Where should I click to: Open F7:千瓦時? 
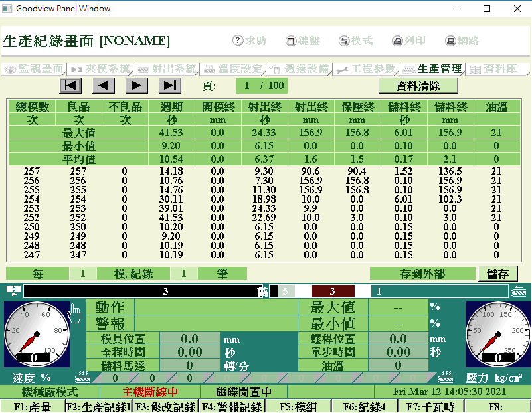(x=430, y=406)
